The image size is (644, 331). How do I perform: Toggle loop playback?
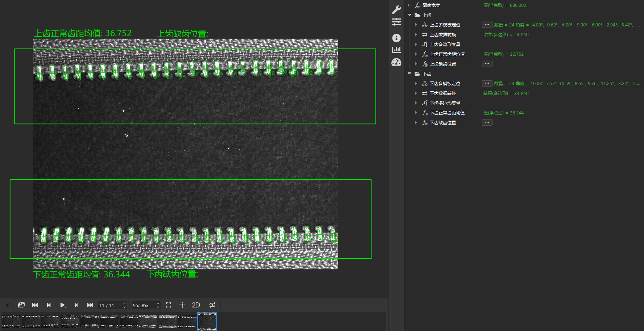pyautogui.click(x=212, y=305)
